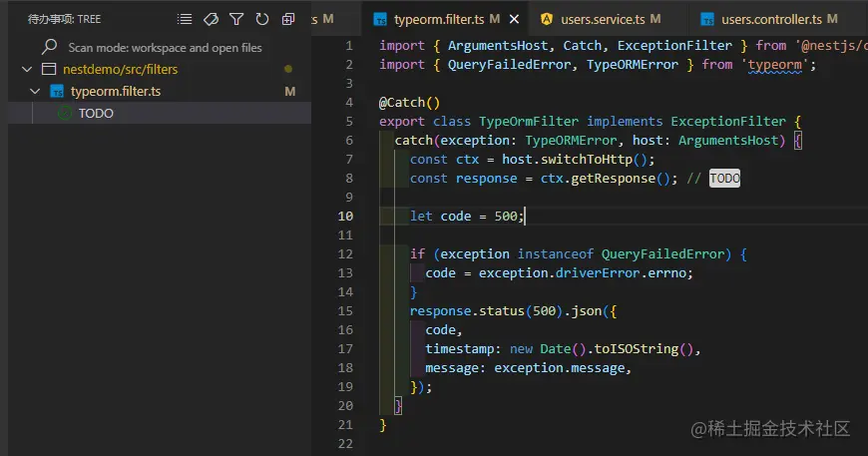
Task: Click the 'typeorm' import string
Action: 774,65
